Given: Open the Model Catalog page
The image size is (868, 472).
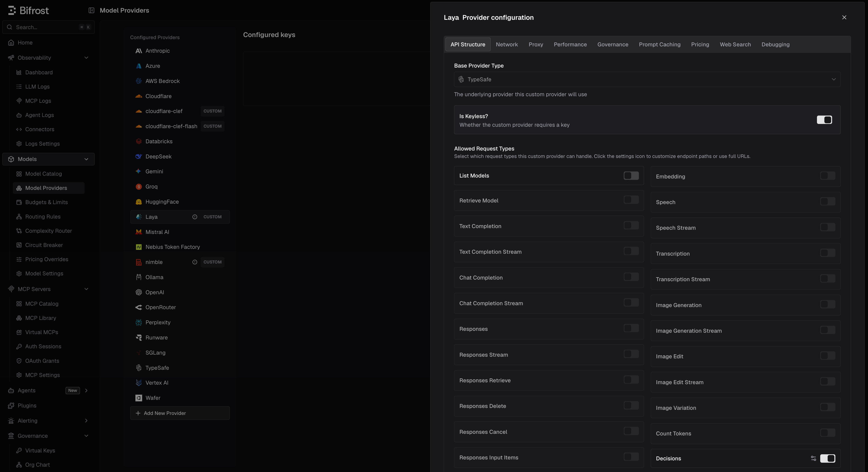Looking at the screenshot, I should coord(43,174).
